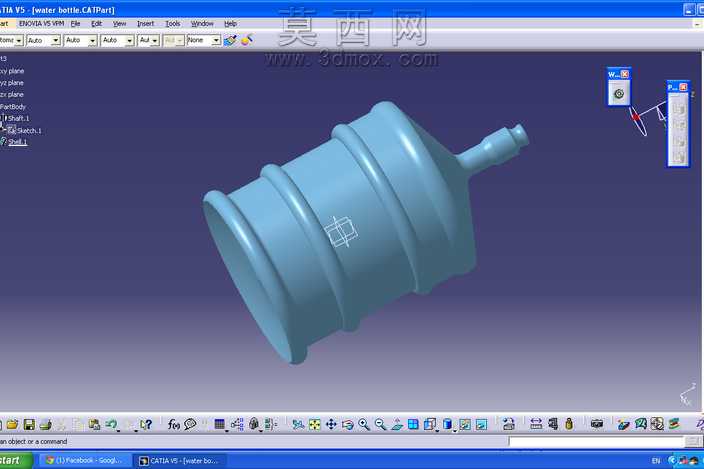Click the Apply Material icon
Image resolution: width=704 pixels, height=469 pixels.
tap(623, 424)
